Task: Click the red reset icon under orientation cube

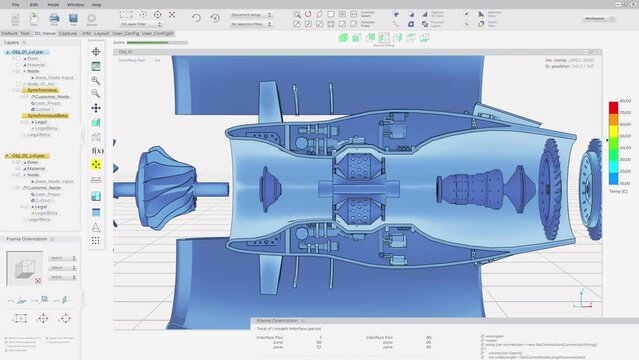Action: click(x=38, y=281)
